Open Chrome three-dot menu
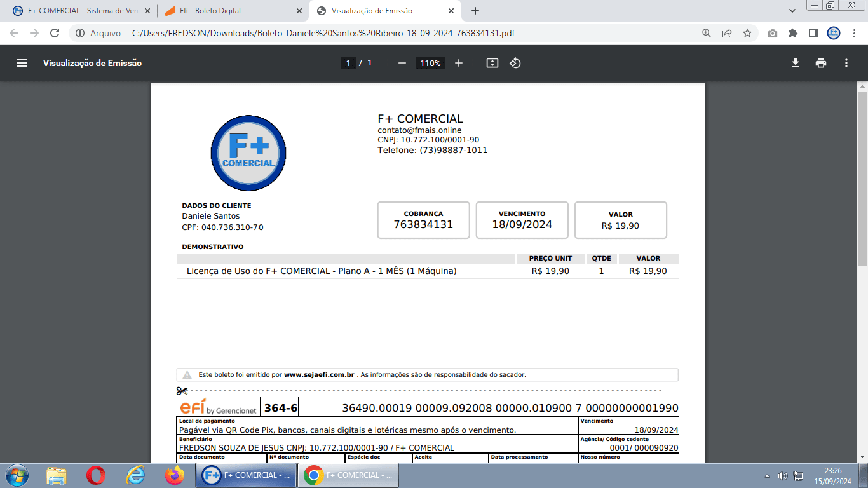Image resolution: width=868 pixels, height=488 pixels. tap(854, 33)
